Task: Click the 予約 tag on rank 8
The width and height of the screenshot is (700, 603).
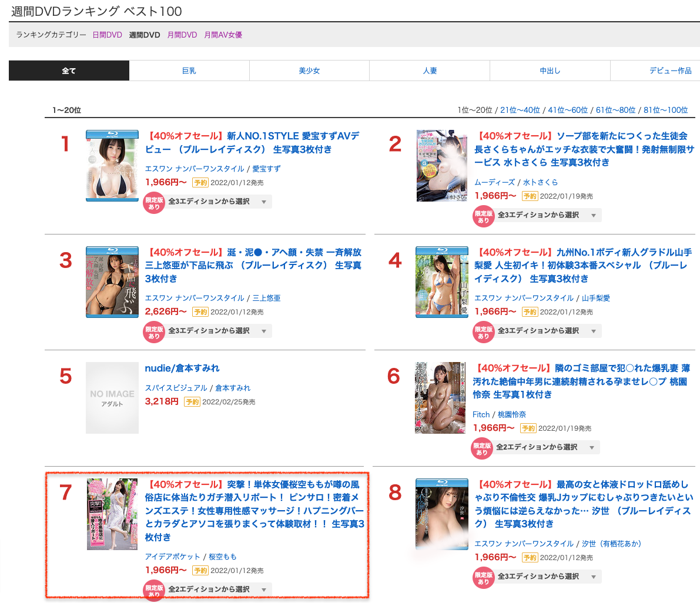Action: coord(530,558)
